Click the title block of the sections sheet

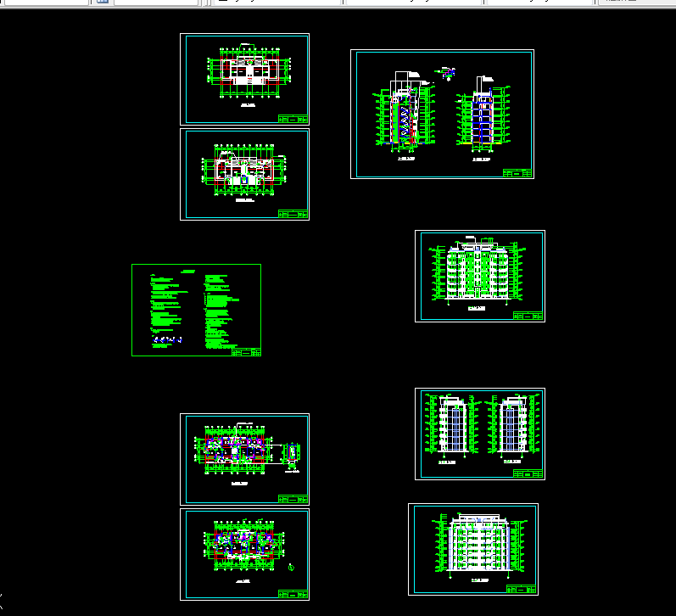[517, 173]
